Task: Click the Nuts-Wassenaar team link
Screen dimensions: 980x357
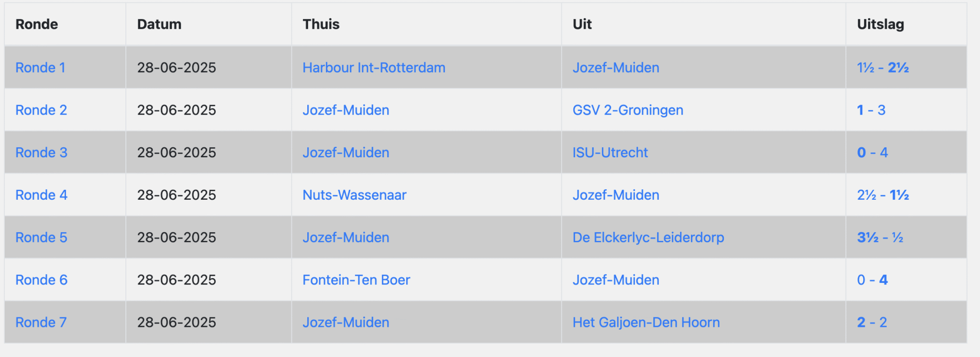Action: [x=355, y=195]
